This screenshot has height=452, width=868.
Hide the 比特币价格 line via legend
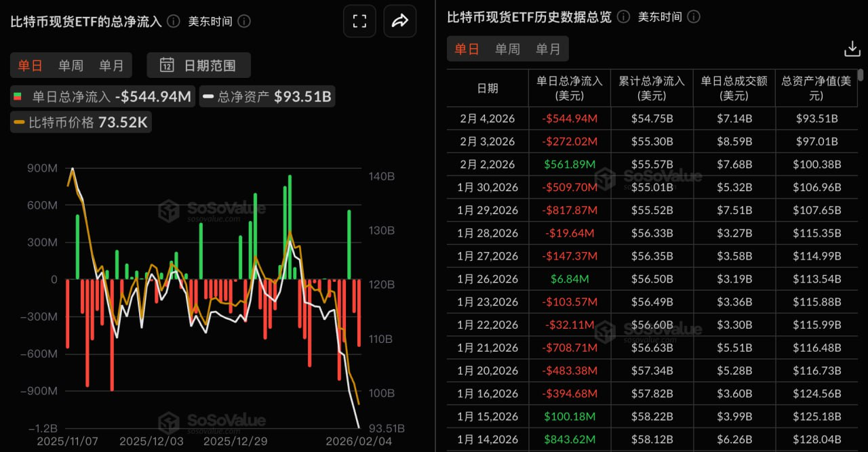(81, 123)
